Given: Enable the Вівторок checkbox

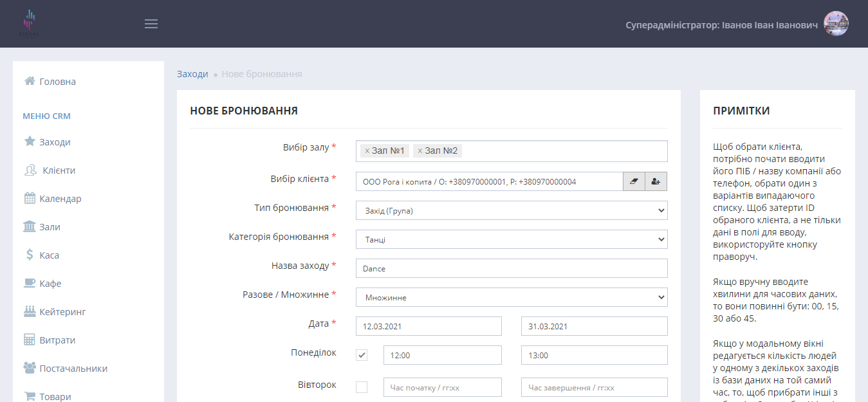Looking at the screenshot, I should coord(362,387).
